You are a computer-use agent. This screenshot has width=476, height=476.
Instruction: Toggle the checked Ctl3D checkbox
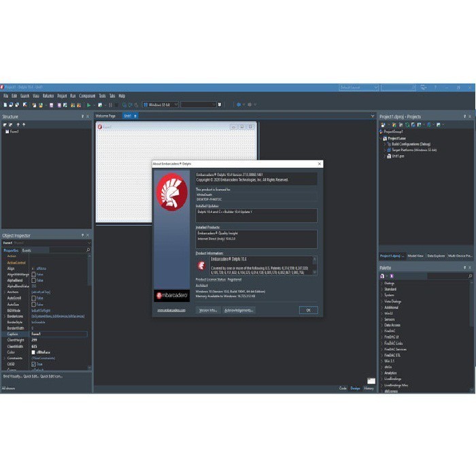tap(34, 364)
